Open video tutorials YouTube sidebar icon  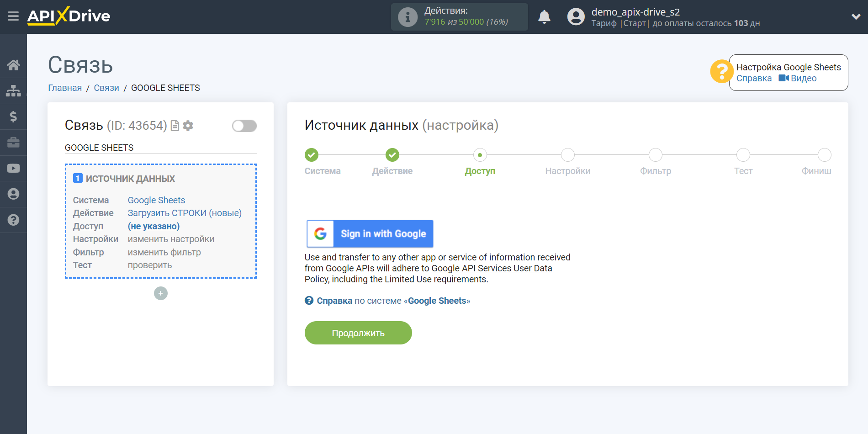pyautogui.click(x=13, y=168)
